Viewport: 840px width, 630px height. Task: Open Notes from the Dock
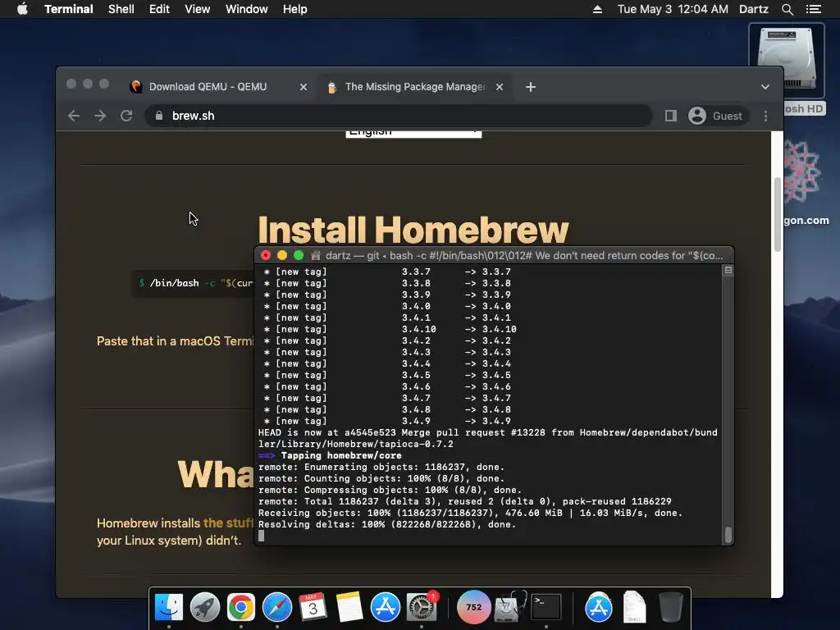point(349,607)
